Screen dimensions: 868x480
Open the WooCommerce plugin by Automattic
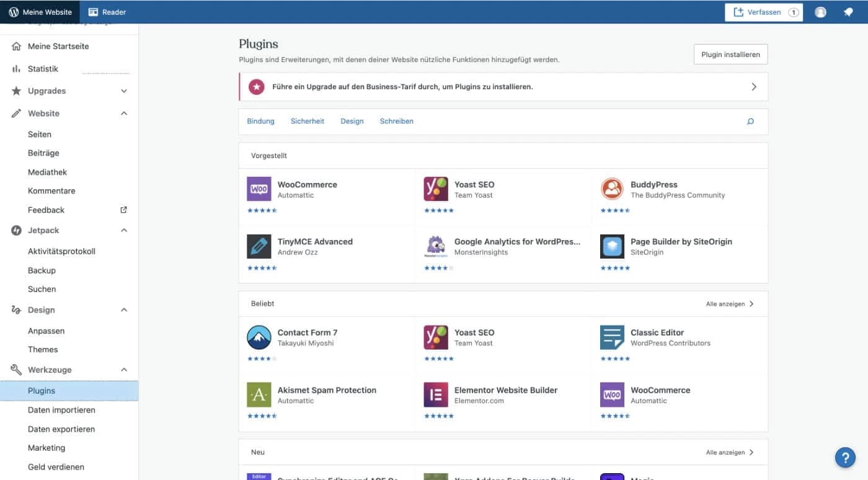[x=259, y=189]
